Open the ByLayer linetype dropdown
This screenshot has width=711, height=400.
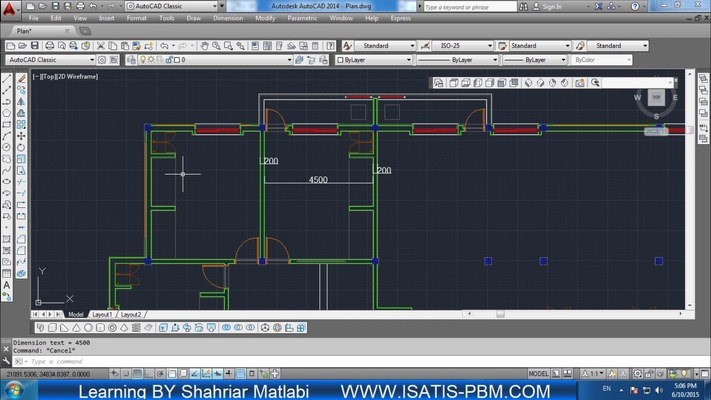[x=457, y=60]
